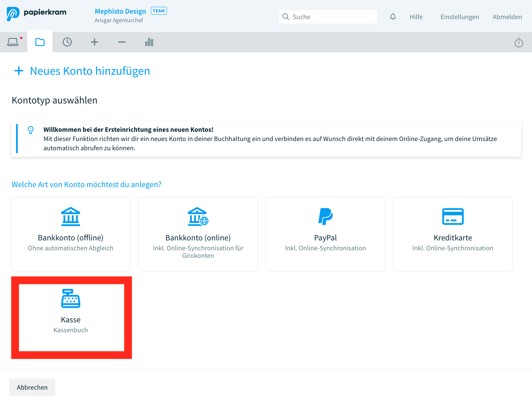This screenshot has height=405, width=532.
Task: Click the Welche Art von Konto question
Action: [x=86, y=184]
